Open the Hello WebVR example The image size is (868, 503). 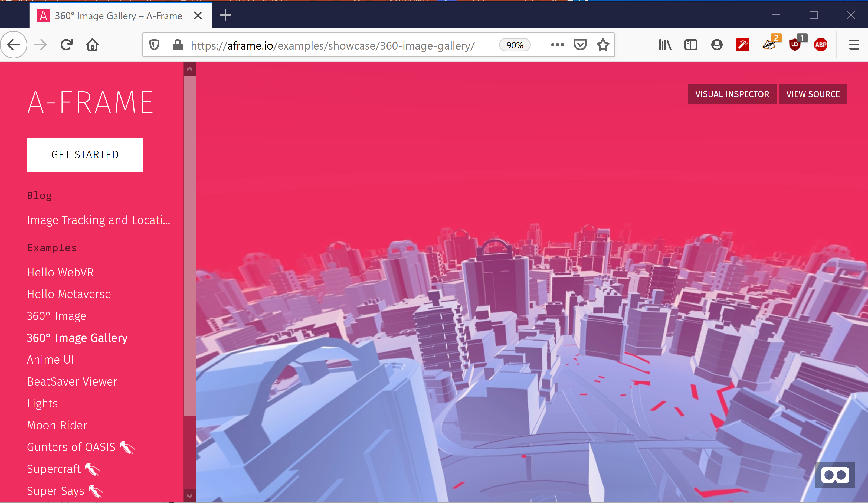pos(60,272)
